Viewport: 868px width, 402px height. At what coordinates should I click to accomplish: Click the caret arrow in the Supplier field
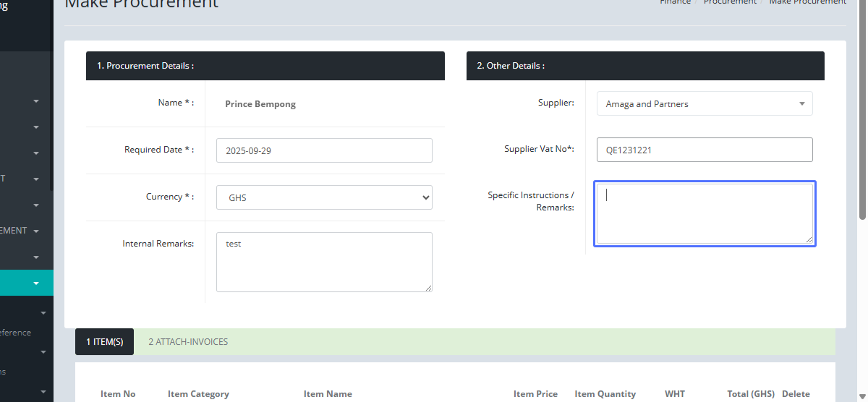coord(801,104)
